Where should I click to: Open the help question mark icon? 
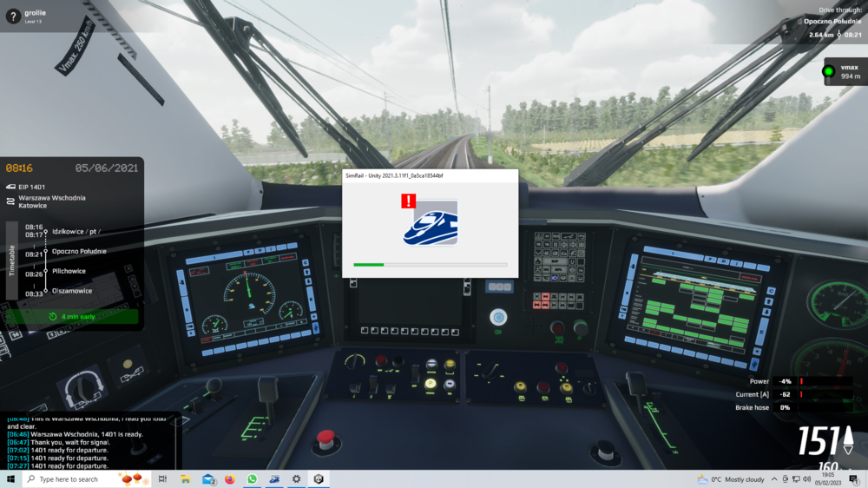tap(13, 16)
